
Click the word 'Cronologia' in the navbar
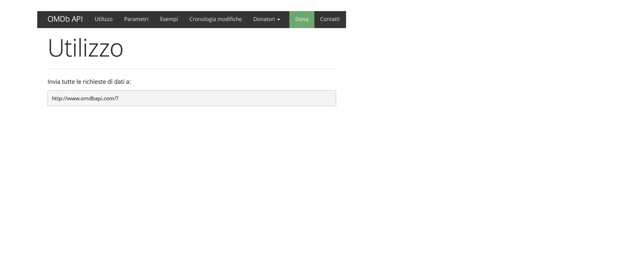tap(202, 19)
